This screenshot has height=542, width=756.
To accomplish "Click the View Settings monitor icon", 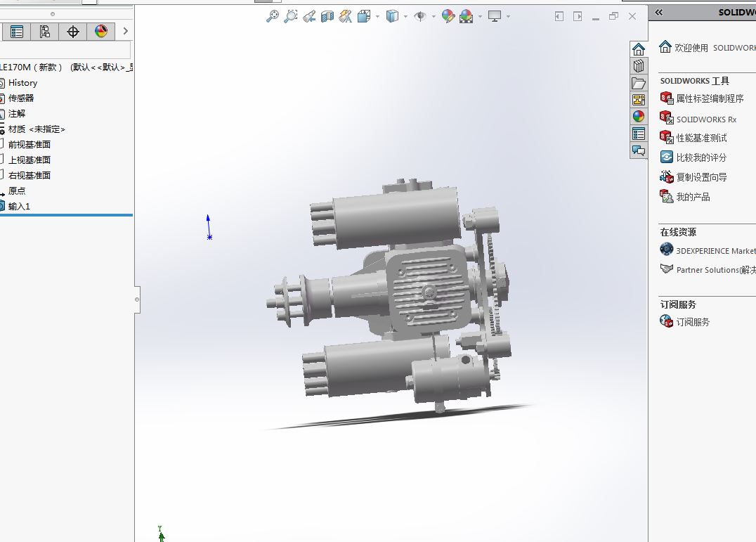I will coord(495,17).
